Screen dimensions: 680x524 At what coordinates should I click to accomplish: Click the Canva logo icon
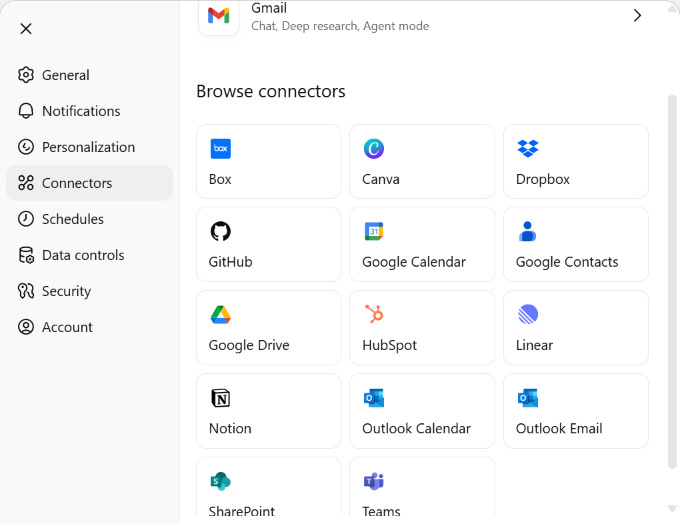coord(374,149)
